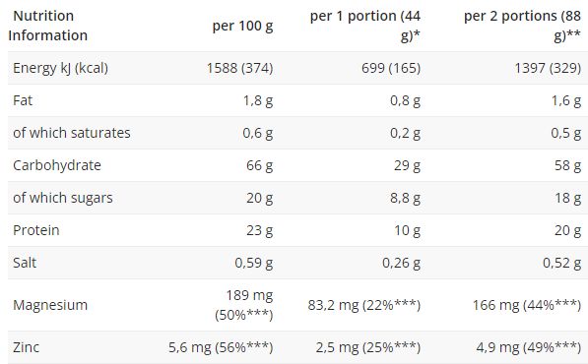Viewport: 588px width, 364px height.
Task: Select the per 100 g column header
Action: [x=242, y=26]
